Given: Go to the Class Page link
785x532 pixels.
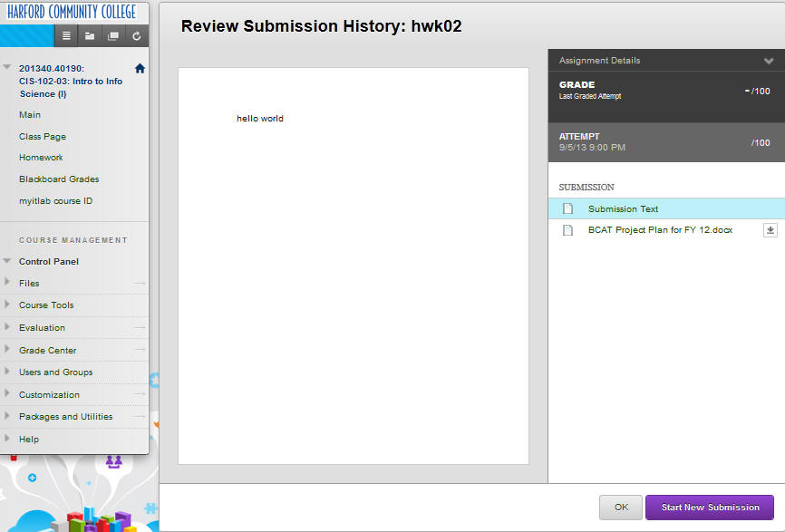Looking at the screenshot, I should coord(43,137).
